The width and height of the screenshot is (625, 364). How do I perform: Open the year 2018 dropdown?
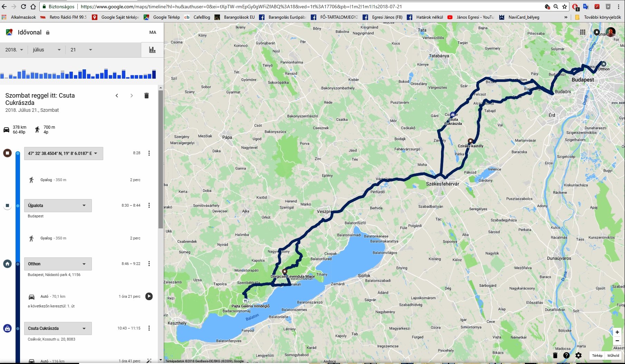click(x=14, y=50)
